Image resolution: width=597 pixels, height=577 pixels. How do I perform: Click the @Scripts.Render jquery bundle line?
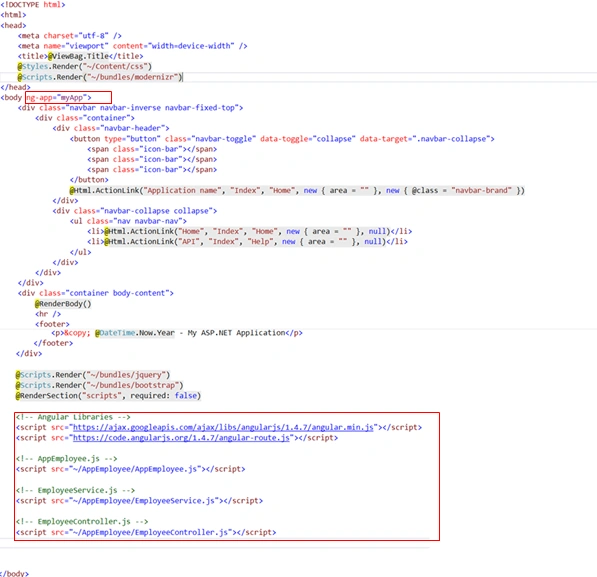[x=93, y=375]
